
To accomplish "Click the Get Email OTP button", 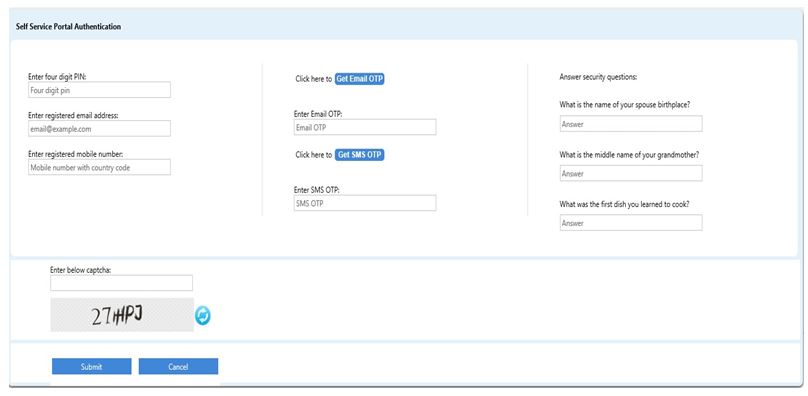I will coord(360,79).
